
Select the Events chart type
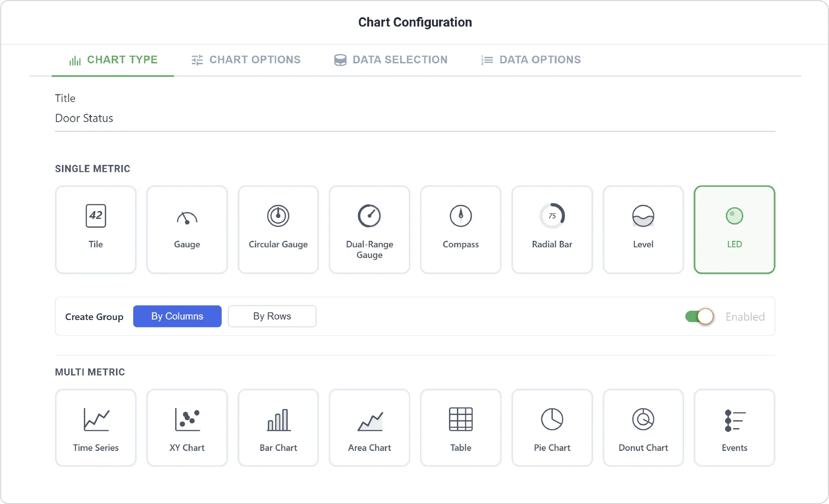(x=734, y=428)
